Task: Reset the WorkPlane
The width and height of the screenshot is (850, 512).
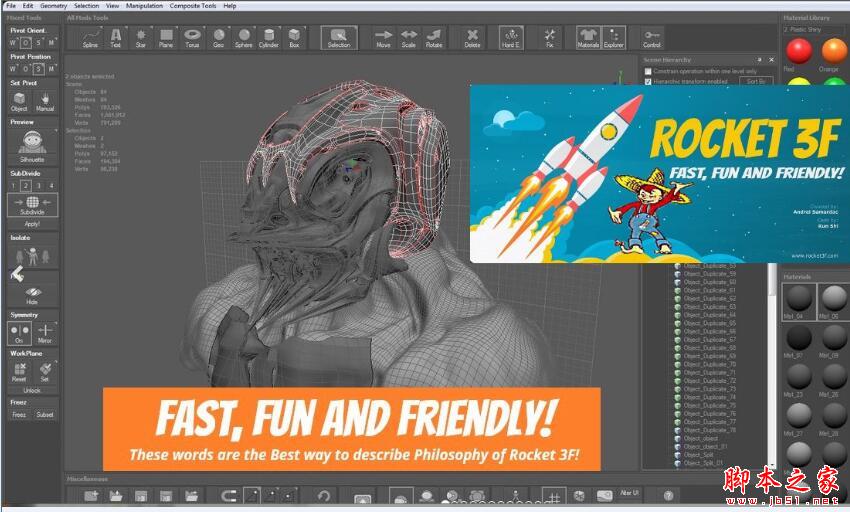Action: tap(19, 372)
